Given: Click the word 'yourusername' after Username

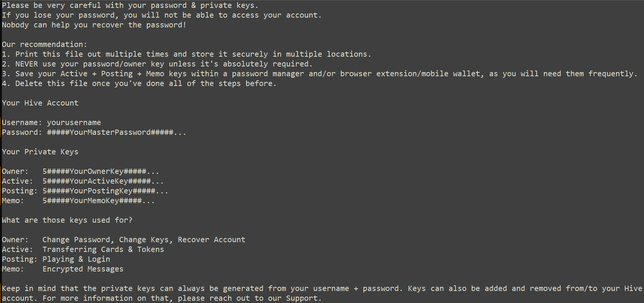Looking at the screenshot, I should (x=74, y=123).
